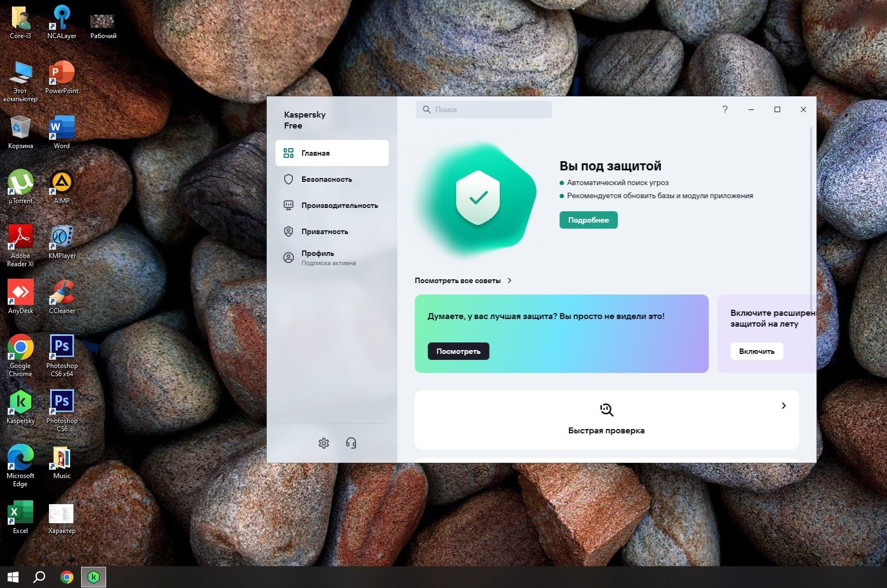Launch NCALayer from the desktop
Viewport: 887px width, 588px height.
pos(62,22)
